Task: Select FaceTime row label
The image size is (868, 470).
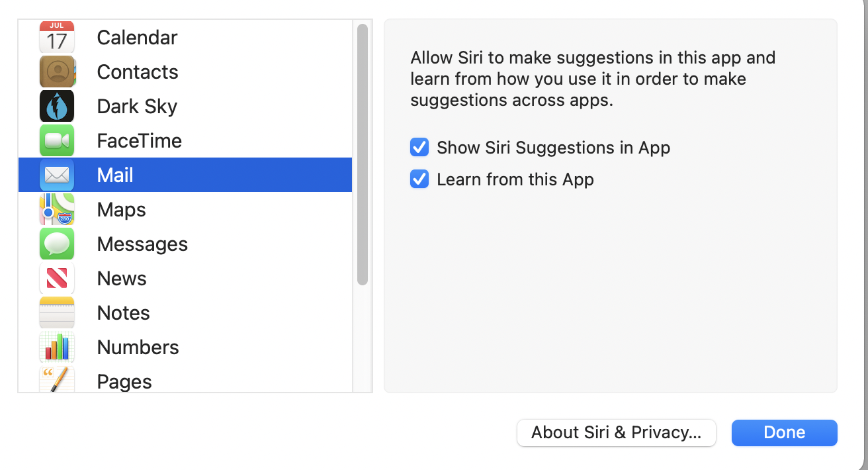Action: 140,140
